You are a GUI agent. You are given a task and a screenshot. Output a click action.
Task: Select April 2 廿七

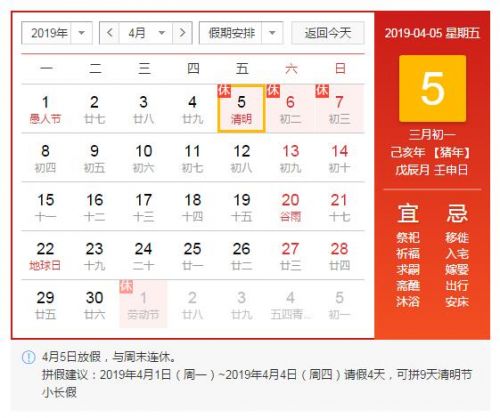point(94,109)
